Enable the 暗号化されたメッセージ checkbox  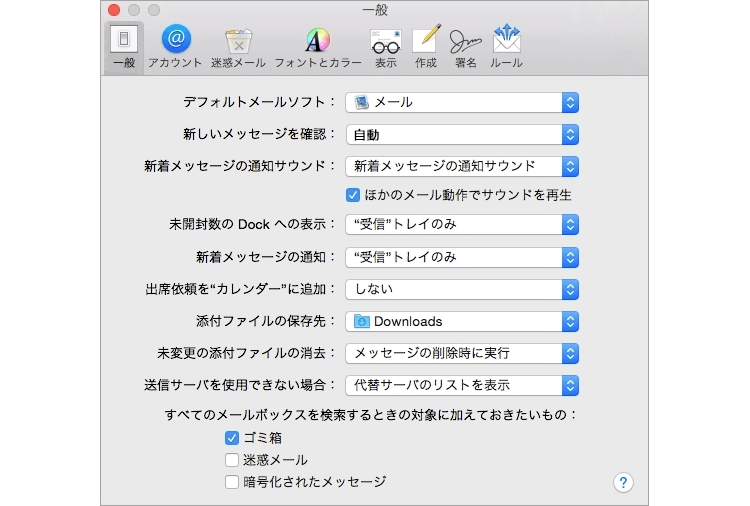[x=232, y=482]
